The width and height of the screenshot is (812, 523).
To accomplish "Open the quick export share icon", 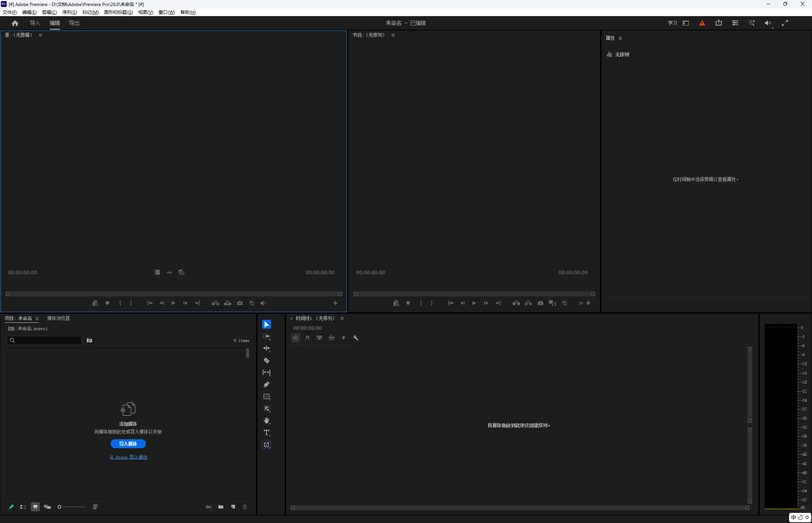I will point(719,23).
